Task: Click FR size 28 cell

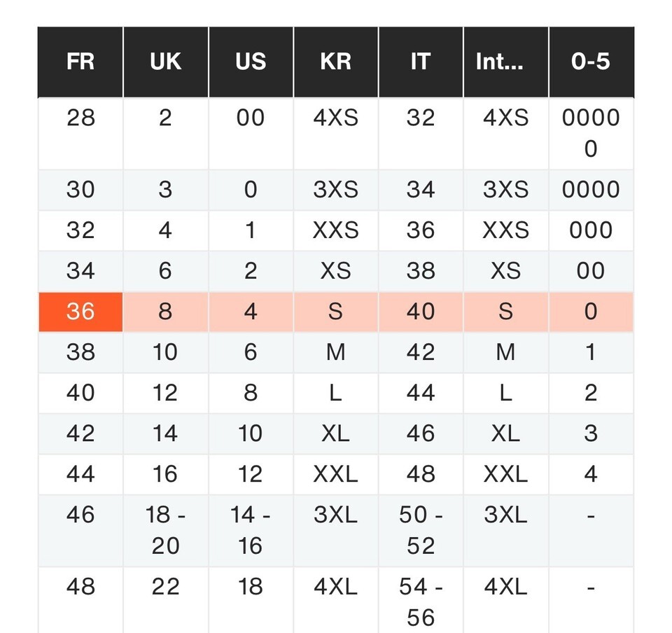Action: click(80, 118)
